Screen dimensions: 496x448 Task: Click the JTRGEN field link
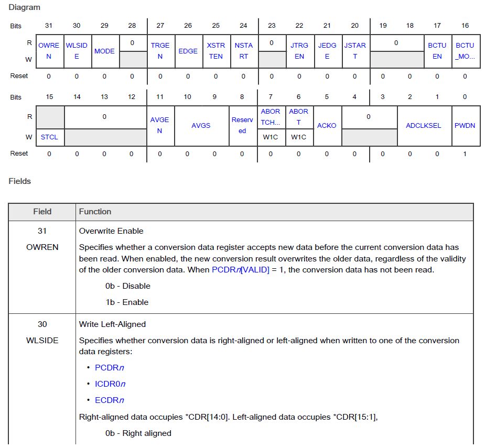(x=299, y=51)
